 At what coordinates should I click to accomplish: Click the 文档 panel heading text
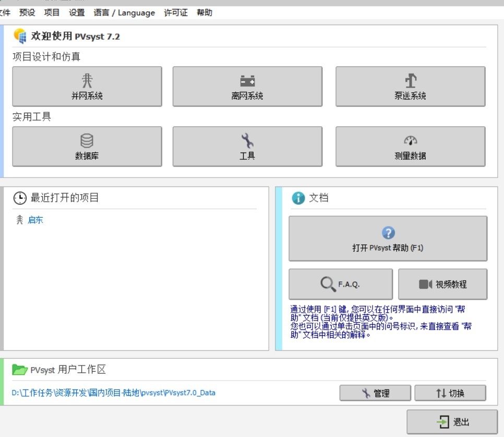click(x=319, y=197)
